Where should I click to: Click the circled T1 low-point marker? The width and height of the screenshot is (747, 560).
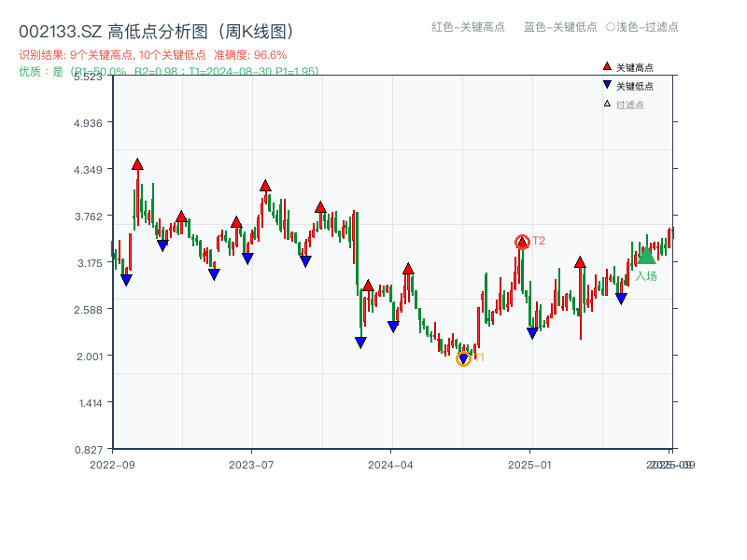[464, 358]
